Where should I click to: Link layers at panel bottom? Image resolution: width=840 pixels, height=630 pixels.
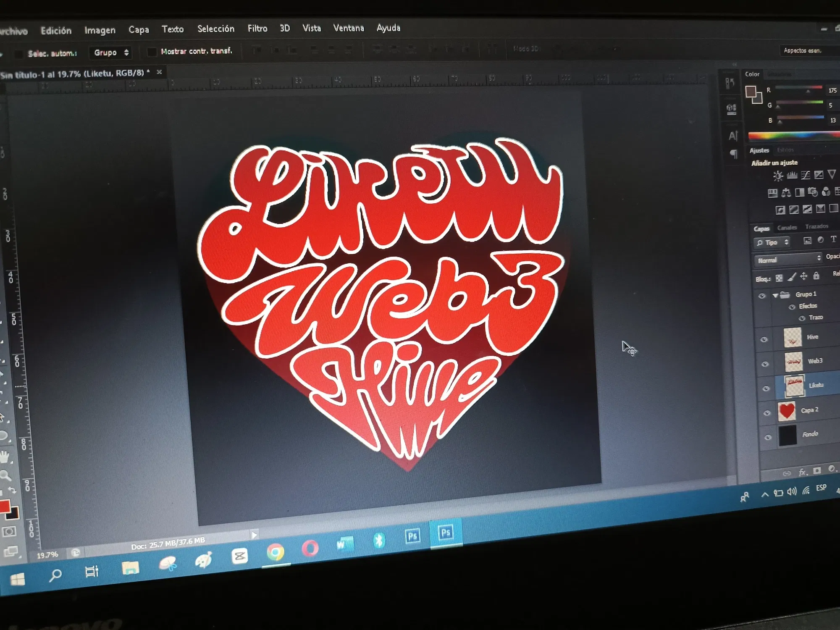(x=787, y=474)
